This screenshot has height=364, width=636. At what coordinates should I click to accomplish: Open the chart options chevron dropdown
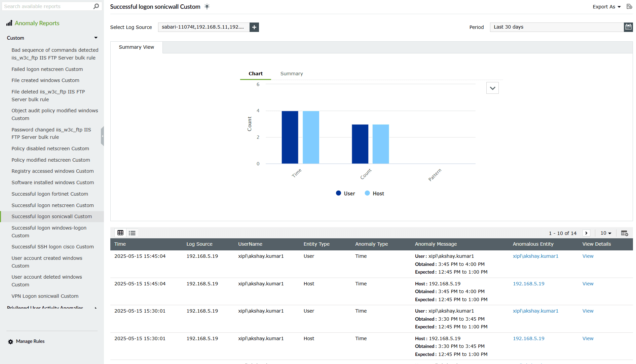(492, 88)
